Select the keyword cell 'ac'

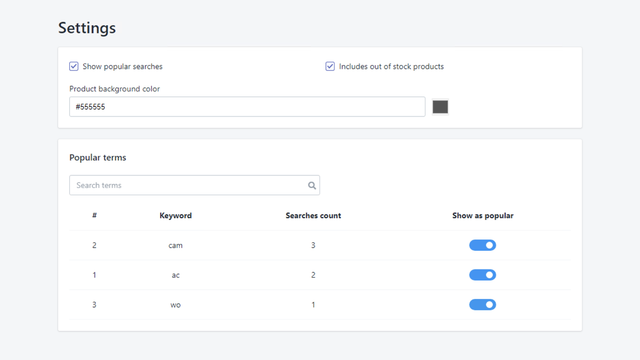click(176, 275)
